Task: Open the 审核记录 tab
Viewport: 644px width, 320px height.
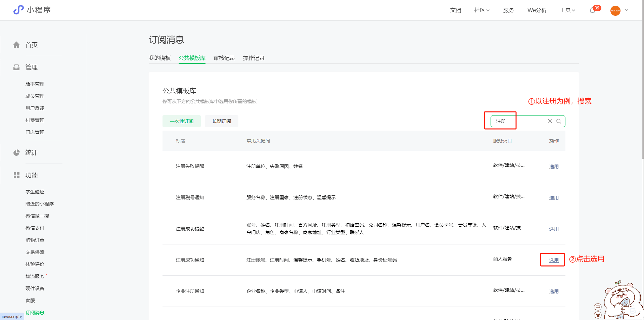Action: [224, 58]
